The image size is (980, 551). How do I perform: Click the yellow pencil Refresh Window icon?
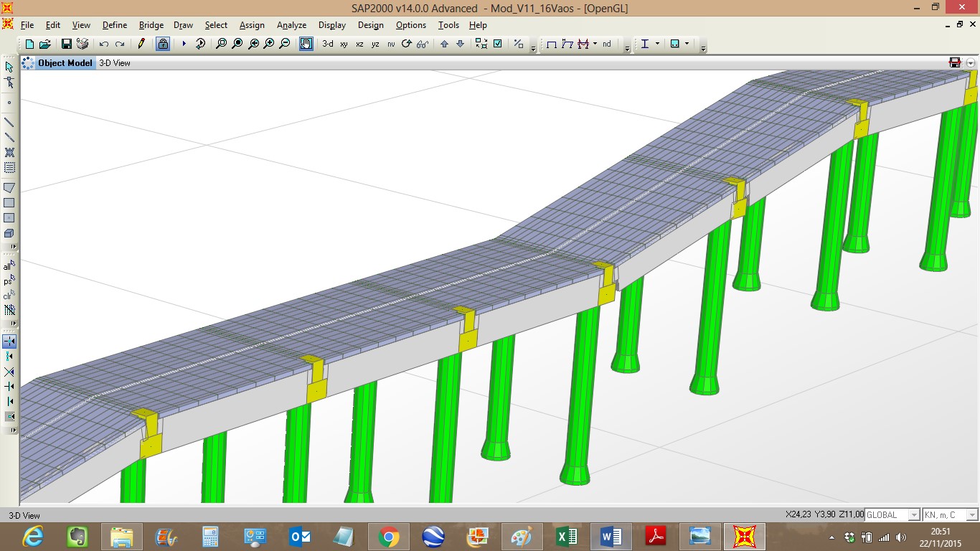pyautogui.click(x=141, y=44)
